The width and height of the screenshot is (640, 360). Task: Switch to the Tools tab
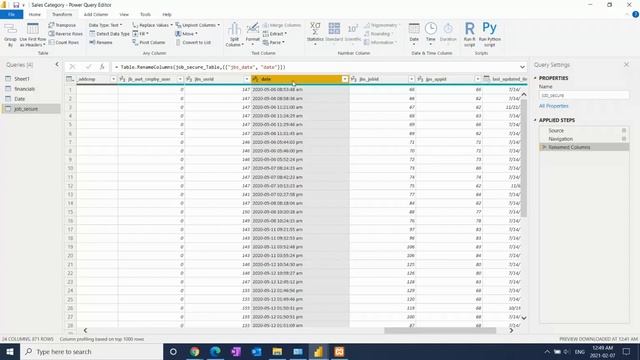coord(145,14)
